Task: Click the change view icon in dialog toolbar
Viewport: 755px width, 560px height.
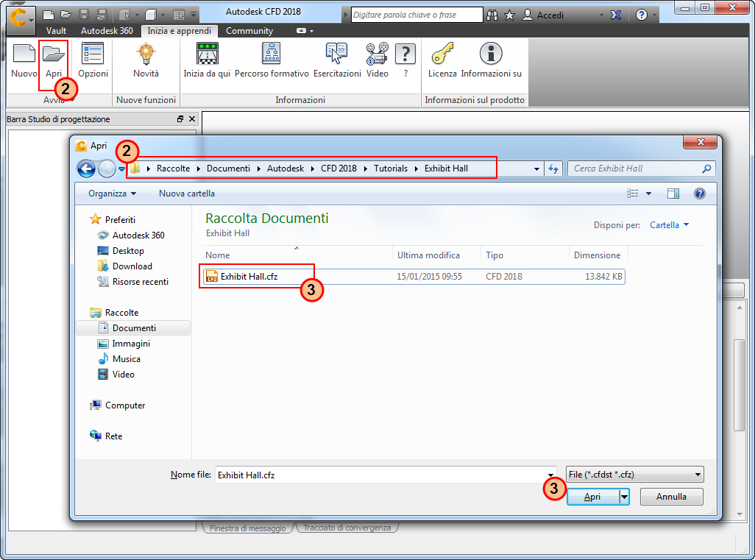Action: [633, 194]
